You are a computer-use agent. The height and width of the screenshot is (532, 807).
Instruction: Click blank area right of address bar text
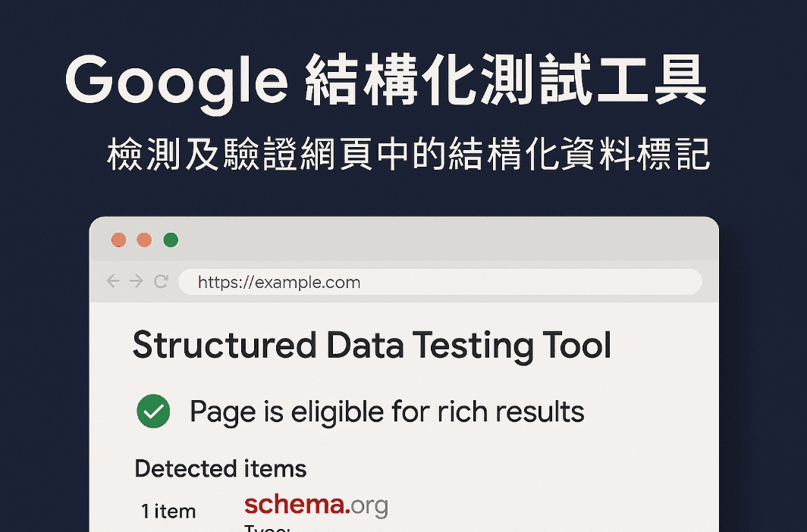tap(530, 282)
